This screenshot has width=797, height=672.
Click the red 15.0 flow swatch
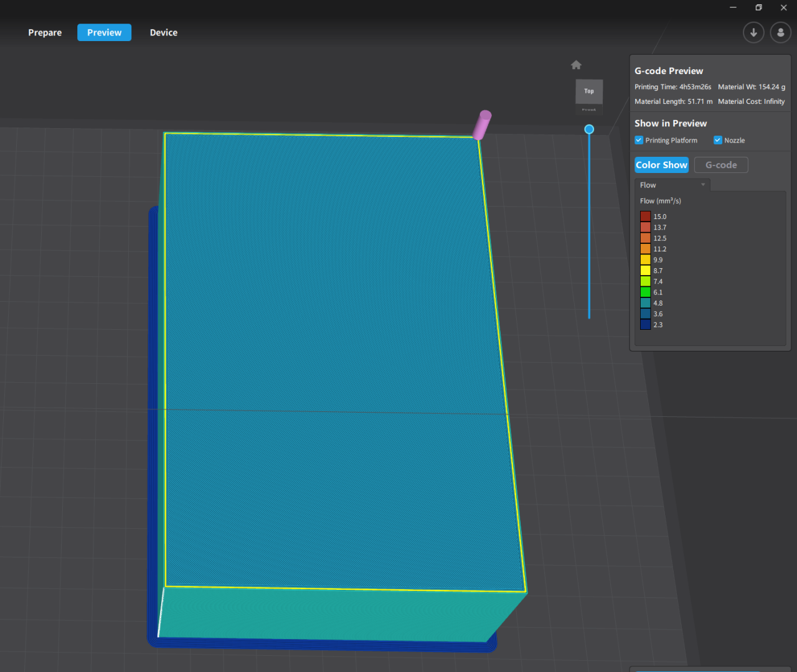(x=646, y=217)
